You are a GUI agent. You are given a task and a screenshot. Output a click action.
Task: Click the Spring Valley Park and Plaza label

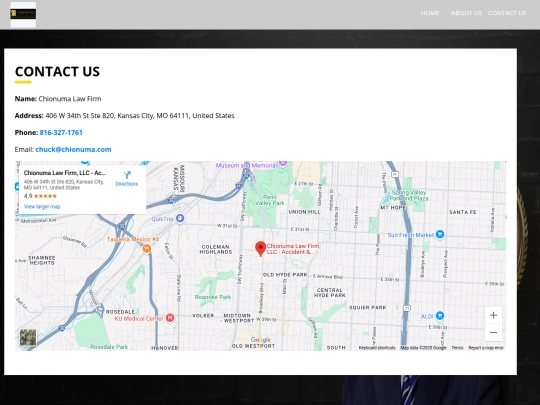click(x=409, y=195)
